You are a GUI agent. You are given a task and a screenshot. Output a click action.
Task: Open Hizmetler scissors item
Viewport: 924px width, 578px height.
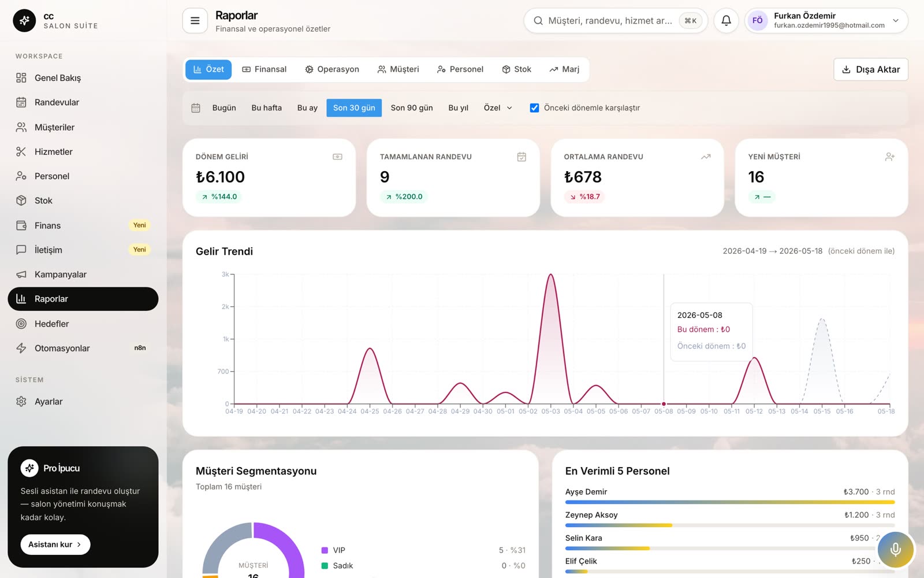point(83,151)
